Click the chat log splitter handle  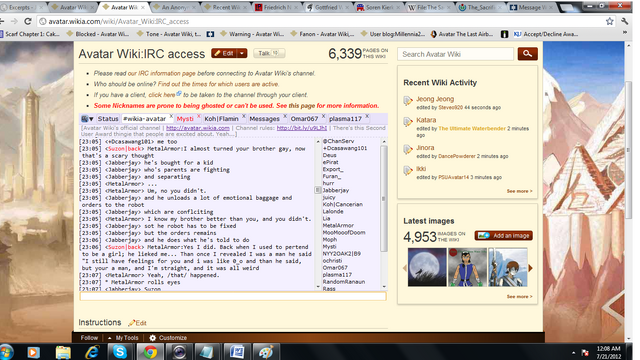click(318, 190)
